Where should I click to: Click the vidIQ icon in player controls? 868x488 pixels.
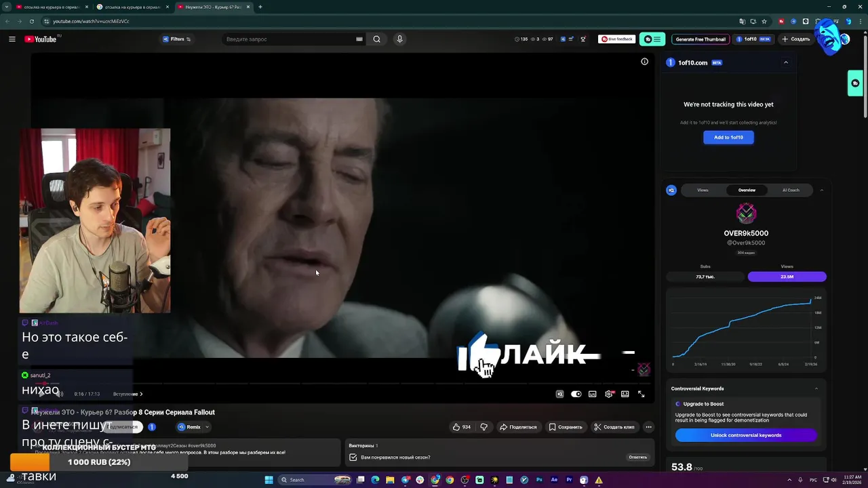(x=559, y=394)
